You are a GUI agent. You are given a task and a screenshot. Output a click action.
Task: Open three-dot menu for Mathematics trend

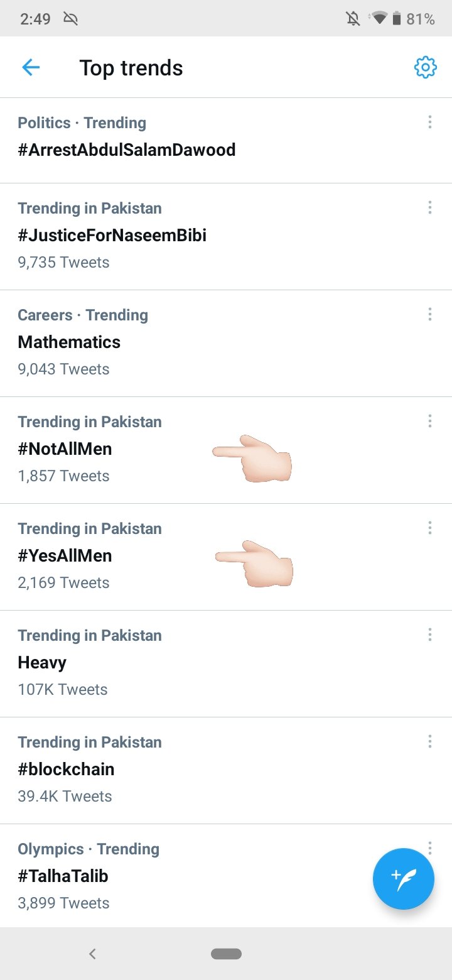pos(429,314)
